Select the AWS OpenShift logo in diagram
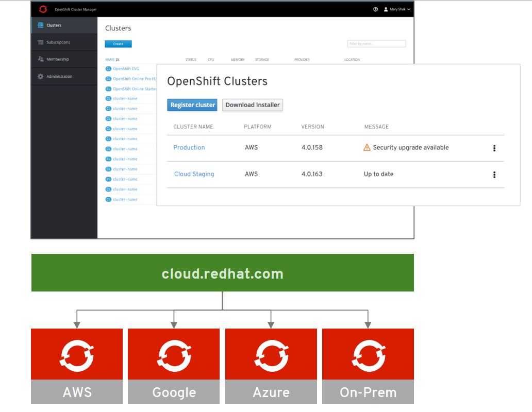 76,354
